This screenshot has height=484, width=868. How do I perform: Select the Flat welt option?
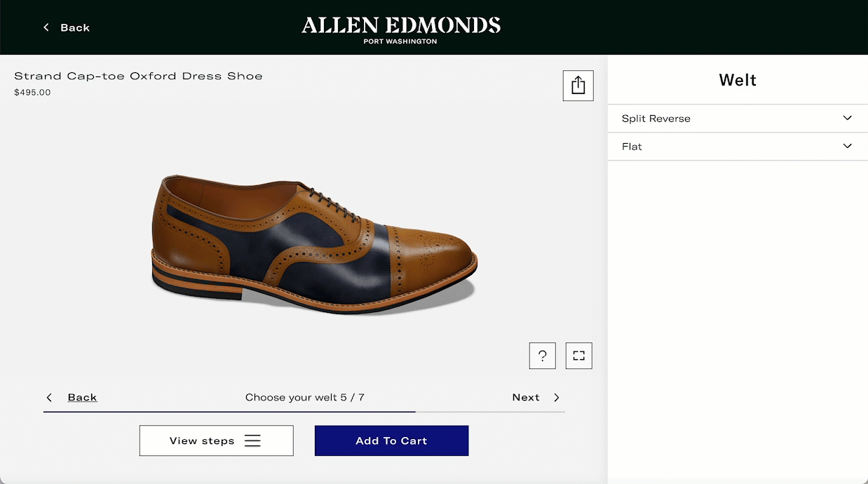pos(632,147)
